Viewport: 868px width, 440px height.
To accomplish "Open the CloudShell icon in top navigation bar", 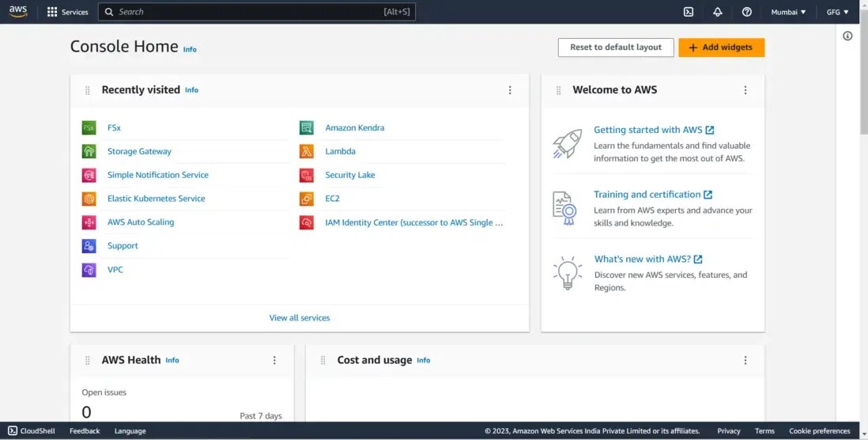I will pyautogui.click(x=689, y=12).
